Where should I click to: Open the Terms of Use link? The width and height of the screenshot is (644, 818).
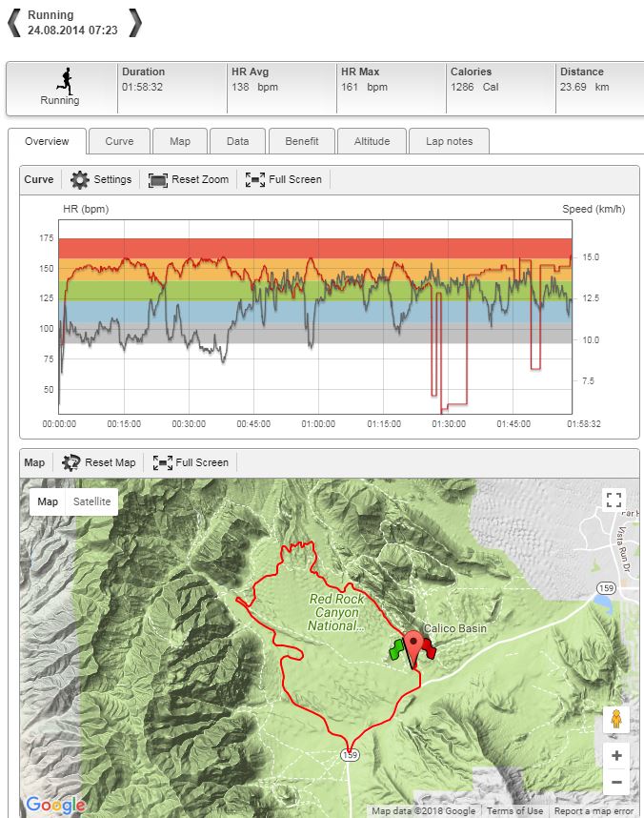[x=514, y=811]
